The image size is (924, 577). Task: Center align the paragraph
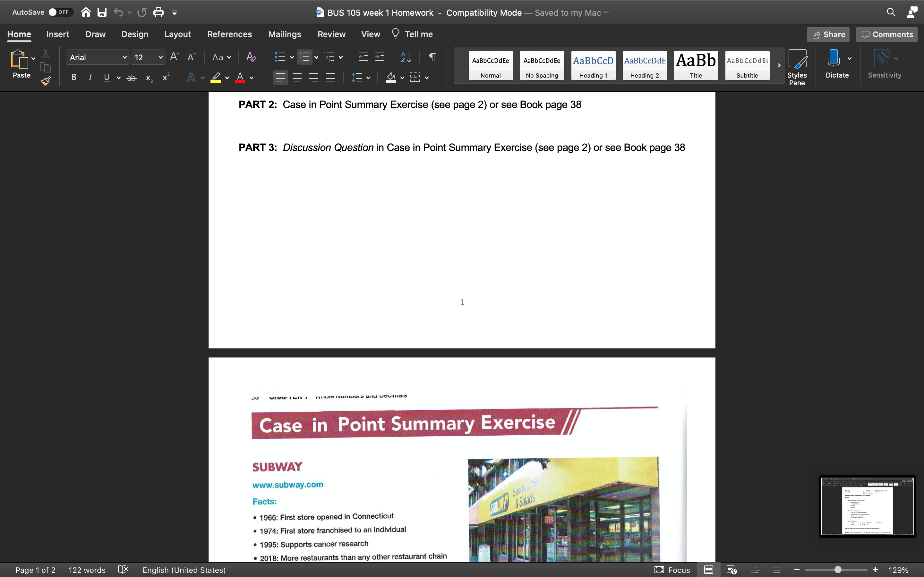[297, 78]
